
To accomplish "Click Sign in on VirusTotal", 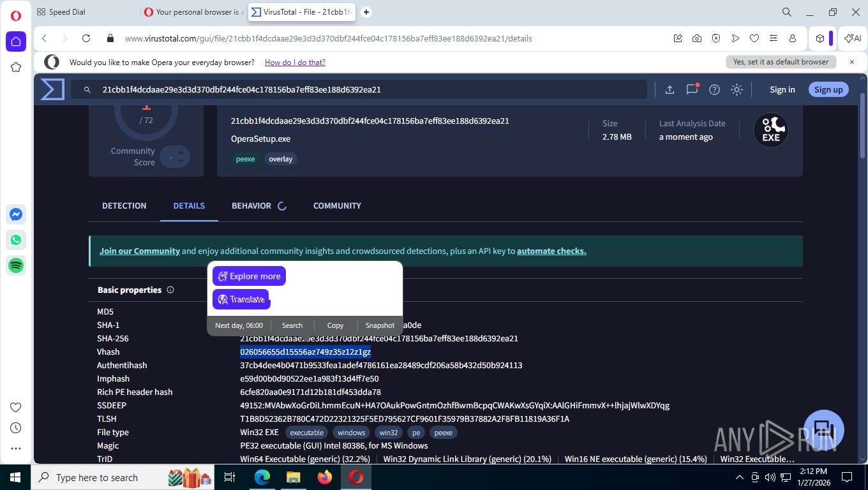I will [x=782, y=89].
